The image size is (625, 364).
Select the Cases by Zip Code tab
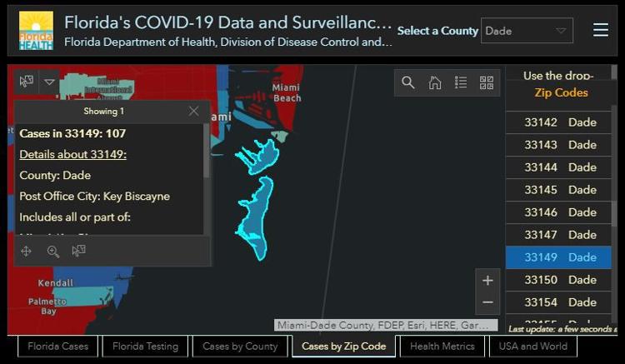coord(343,346)
